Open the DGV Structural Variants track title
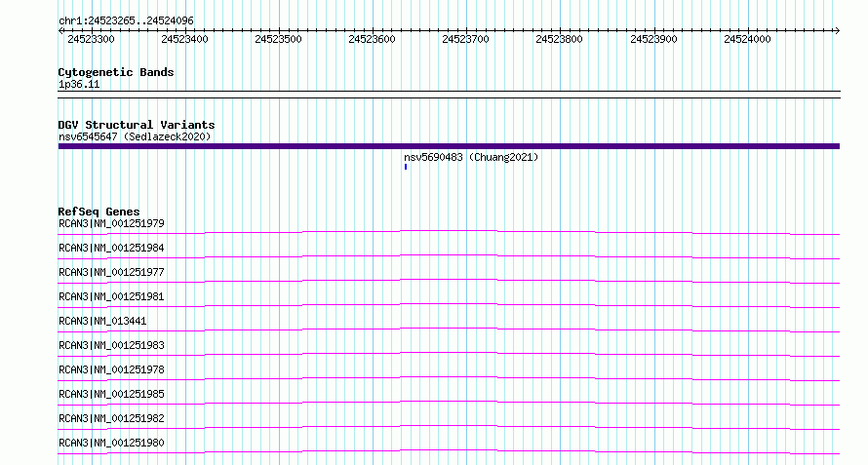The width and height of the screenshot is (868, 465). [137, 125]
